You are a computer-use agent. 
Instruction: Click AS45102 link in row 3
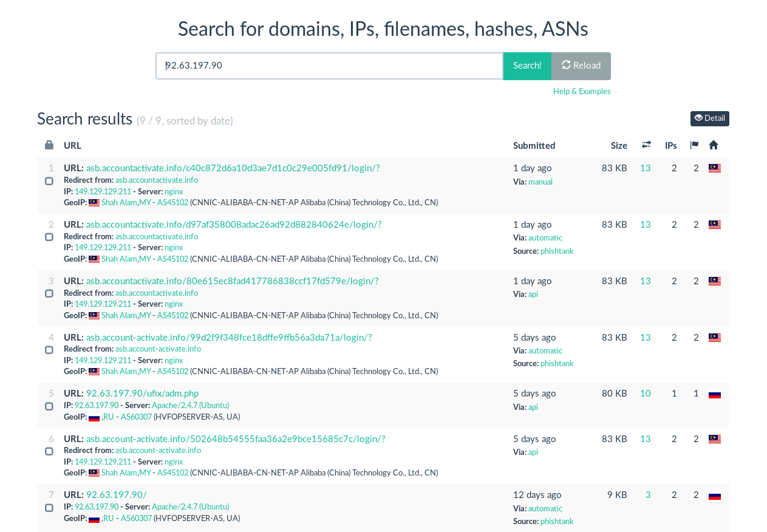pyautogui.click(x=173, y=316)
